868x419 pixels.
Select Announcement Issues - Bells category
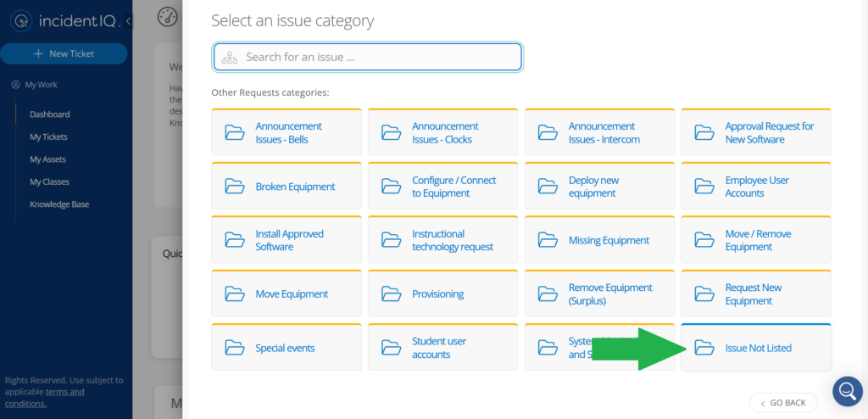coord(287,132)
